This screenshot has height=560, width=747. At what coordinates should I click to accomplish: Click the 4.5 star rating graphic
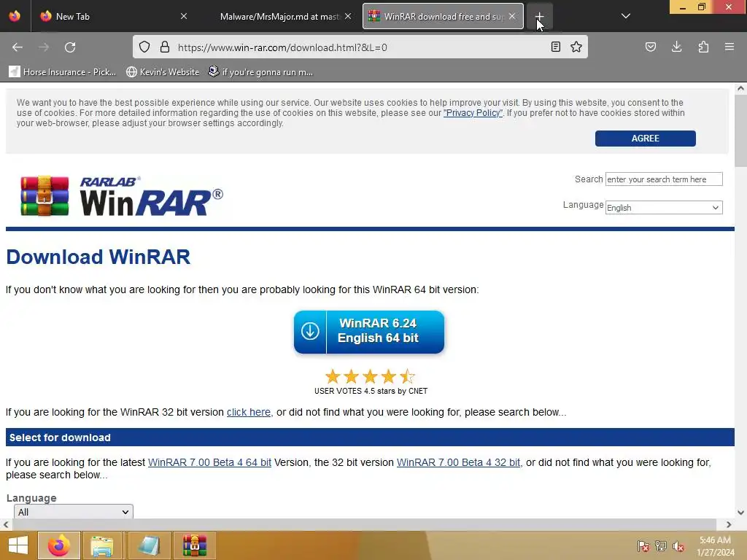point(370,376)
